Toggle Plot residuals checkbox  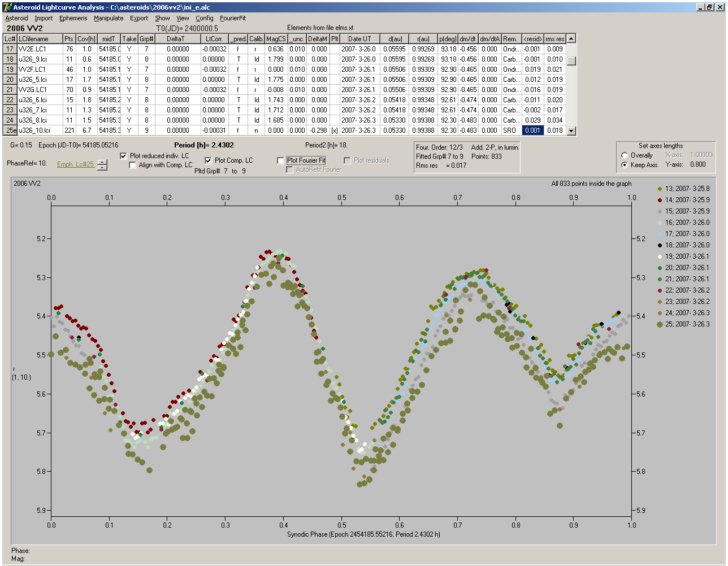point(347,160)
